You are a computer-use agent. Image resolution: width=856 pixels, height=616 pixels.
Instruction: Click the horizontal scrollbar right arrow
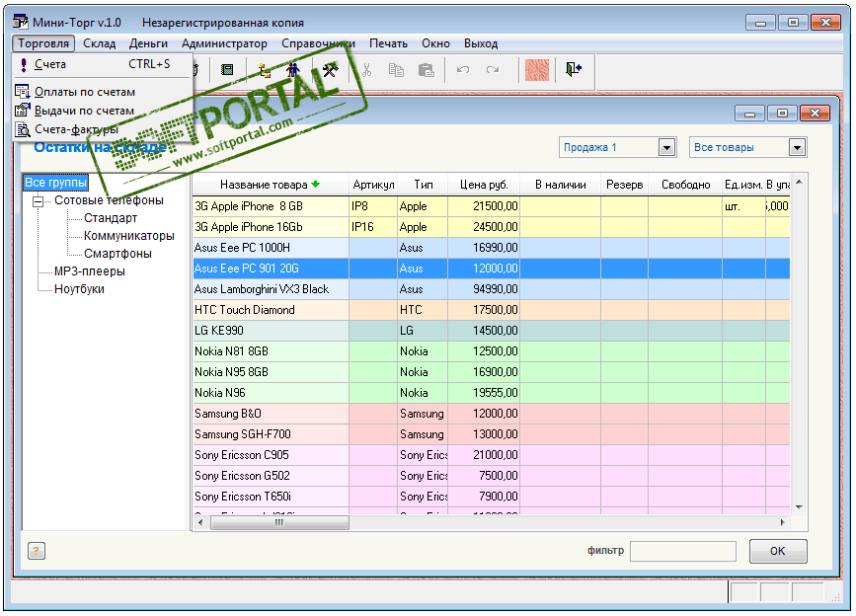click(783, 522)
